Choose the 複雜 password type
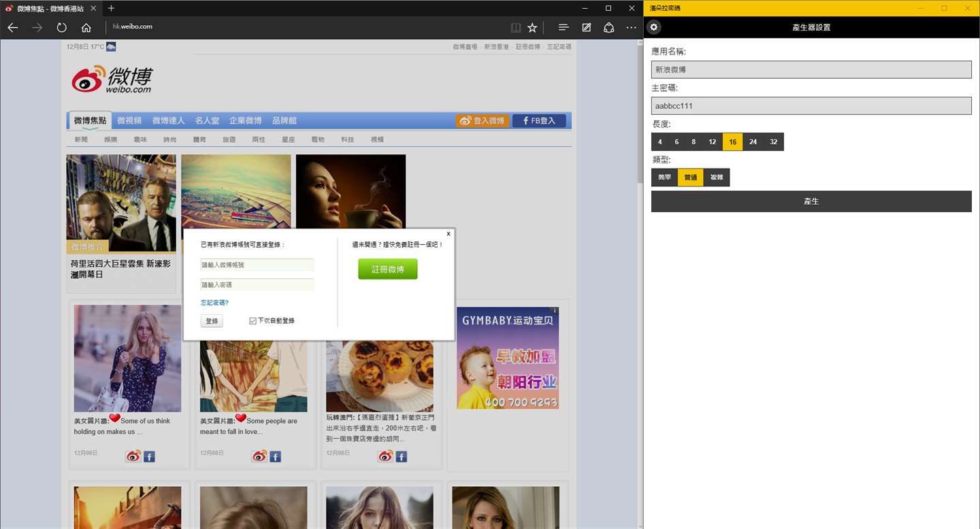 click(x=717, y=177)
